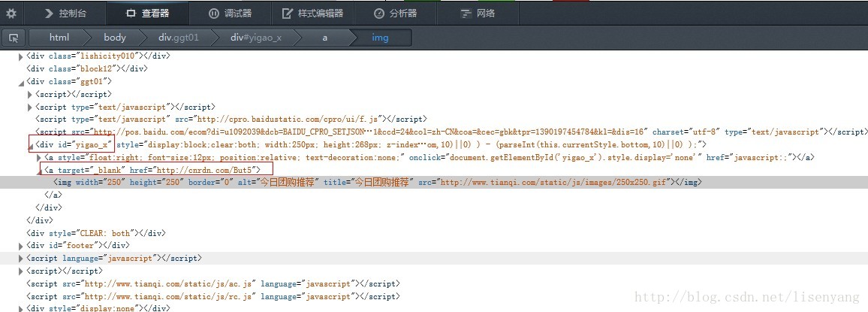Image resolution: width=868 pixels, height=312 pixels.
Task: Expand the empty script node below footer
Action: (x=21, y=271)
